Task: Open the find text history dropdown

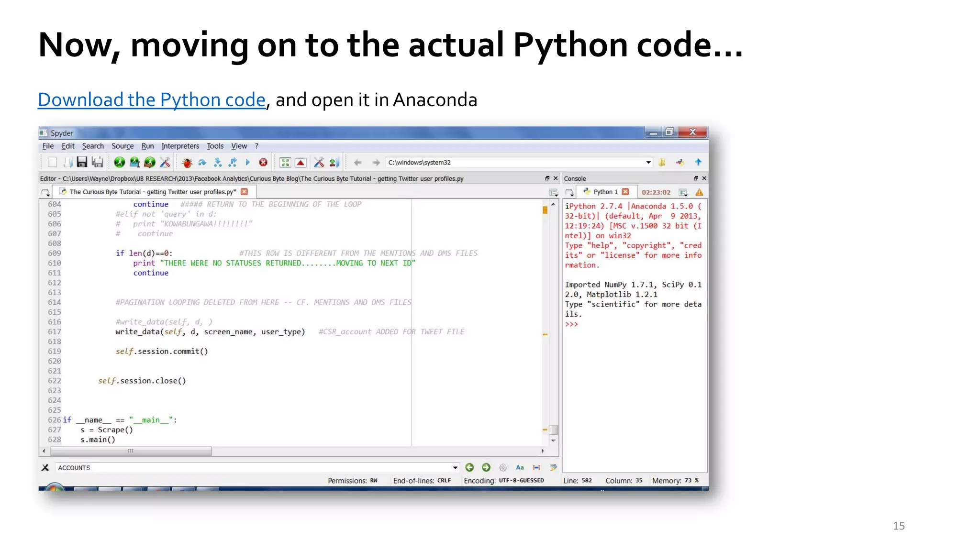Action: click(x=455, y=467)
